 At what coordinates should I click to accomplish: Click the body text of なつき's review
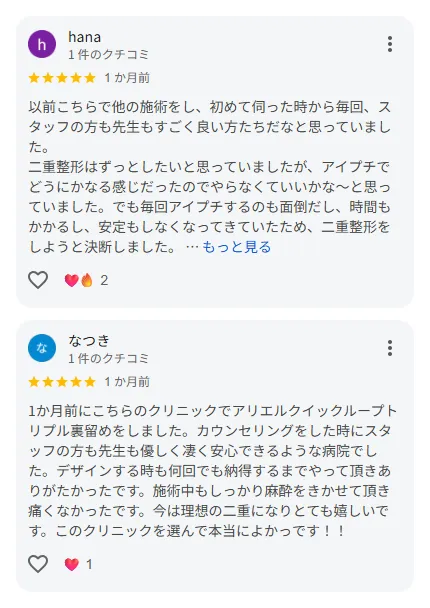pyautogui.click(x=212, y=471)
